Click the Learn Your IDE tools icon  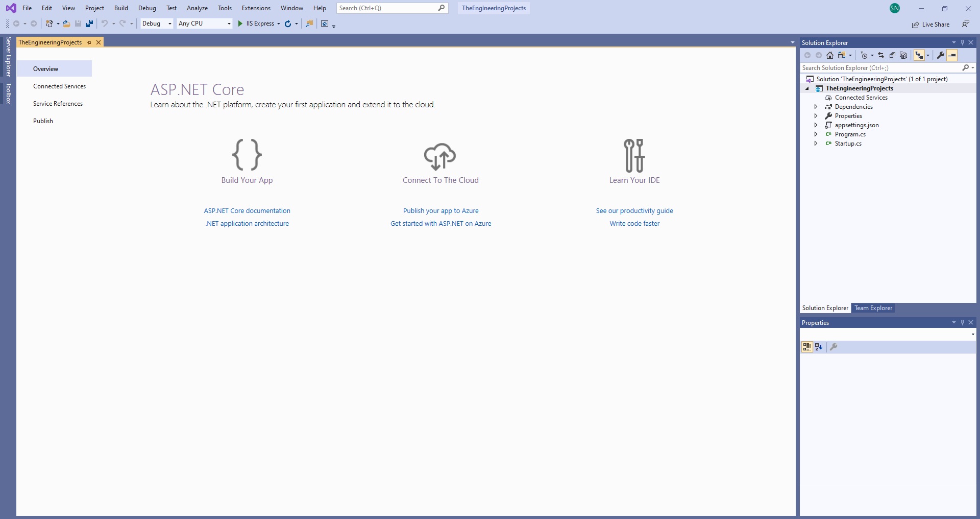tap(634, 155)
